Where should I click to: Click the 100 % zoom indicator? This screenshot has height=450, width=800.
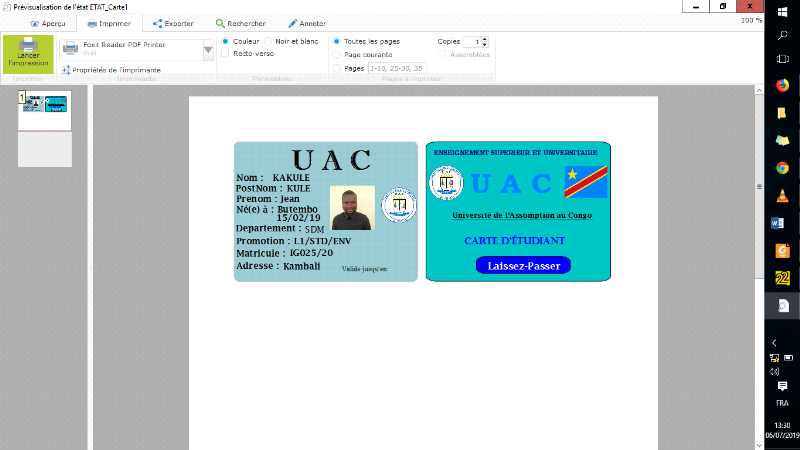coord(752,20)
